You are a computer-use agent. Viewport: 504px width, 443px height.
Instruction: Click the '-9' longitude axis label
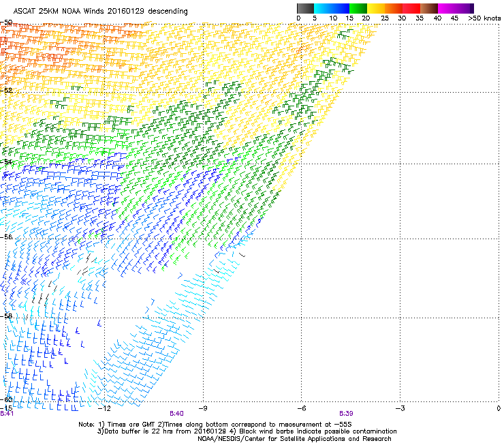tap(202, 408)
